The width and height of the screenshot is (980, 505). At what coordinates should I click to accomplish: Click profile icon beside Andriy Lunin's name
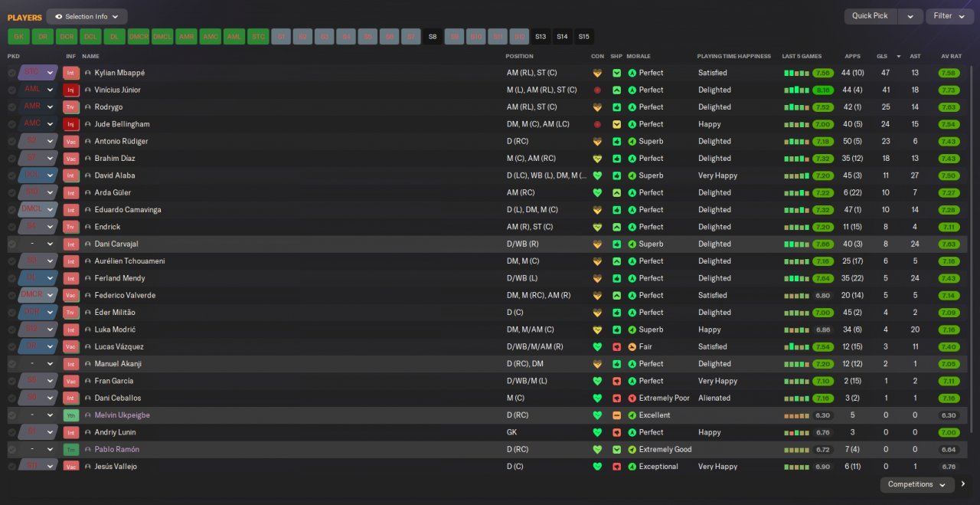coord(88,432)
